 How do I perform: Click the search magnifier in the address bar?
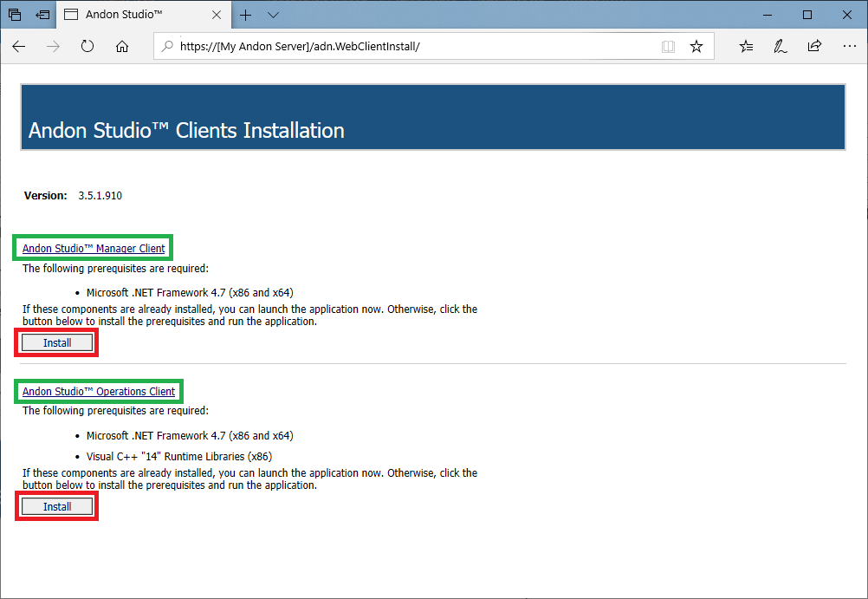coord(166,47)
